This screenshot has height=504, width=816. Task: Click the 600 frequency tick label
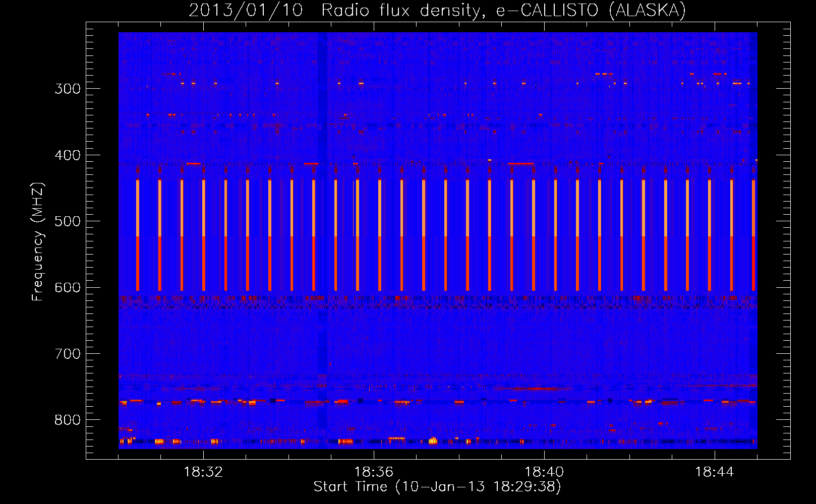68,288
